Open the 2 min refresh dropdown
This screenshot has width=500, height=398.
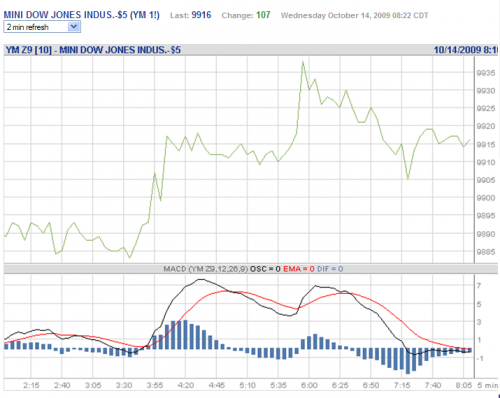pyautogui.click(x=42, y=27)
